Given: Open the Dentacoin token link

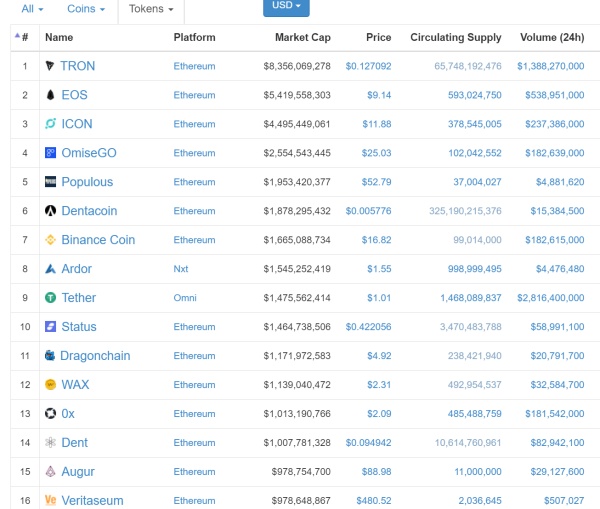Looking at the screenshot, I should pos(89,210).
